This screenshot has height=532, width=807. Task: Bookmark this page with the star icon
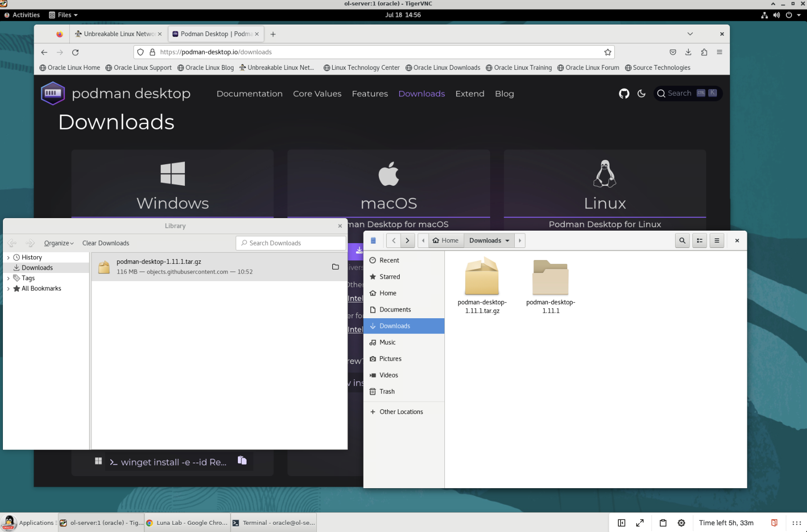(608, 52)
